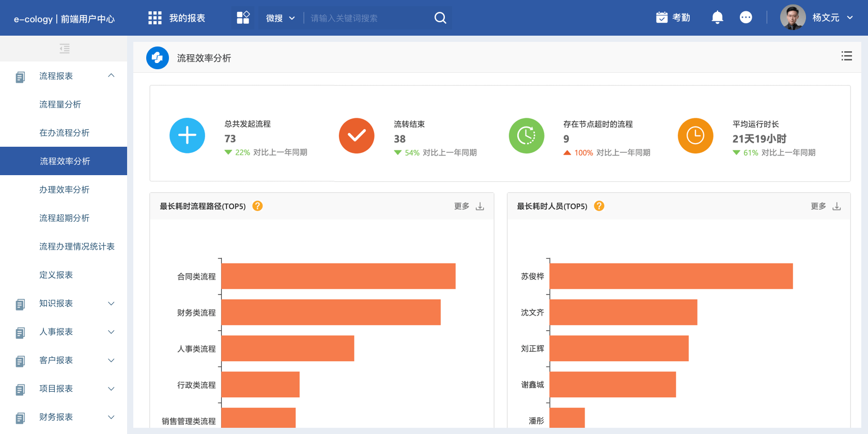The height and width of the screenshot is (434, 868).
Task: Open the list menu icon at top right
Action: [x=846, y=56]
